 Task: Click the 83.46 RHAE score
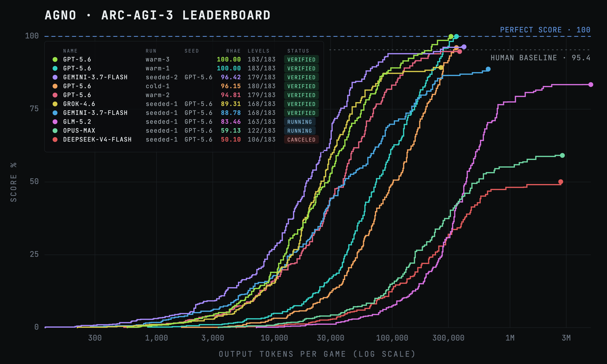pos(231,122)
